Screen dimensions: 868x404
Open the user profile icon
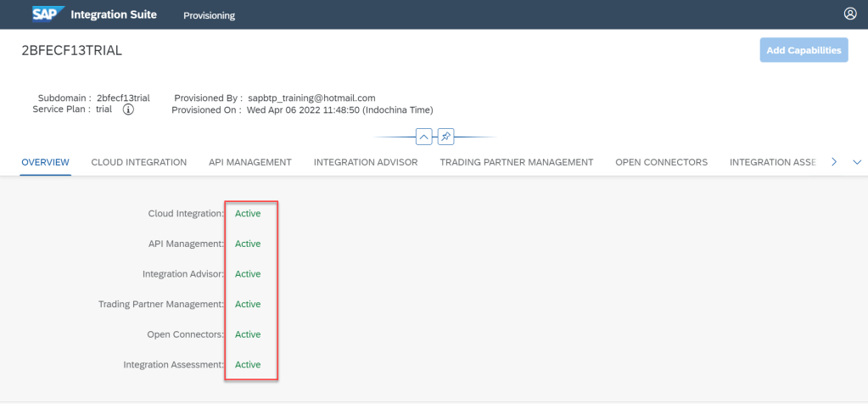(x=850, y=14)
